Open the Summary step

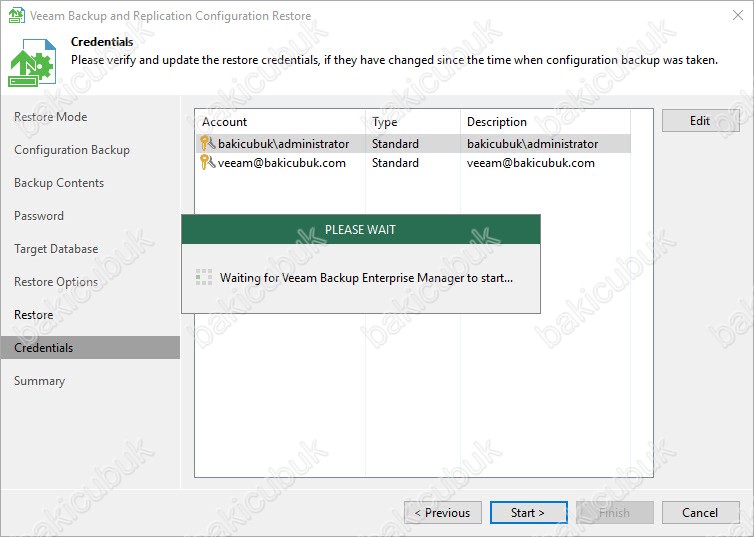pyautogui.click(x=39, y=381)
